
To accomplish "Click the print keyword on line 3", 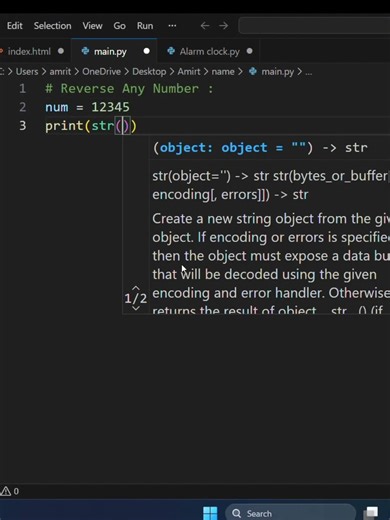I will click(x=64, y=126).
